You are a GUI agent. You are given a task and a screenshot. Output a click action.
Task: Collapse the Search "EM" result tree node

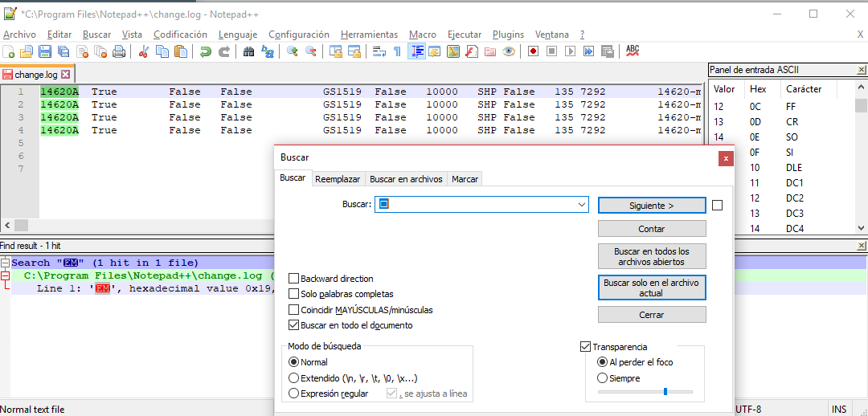click(5, 263)
